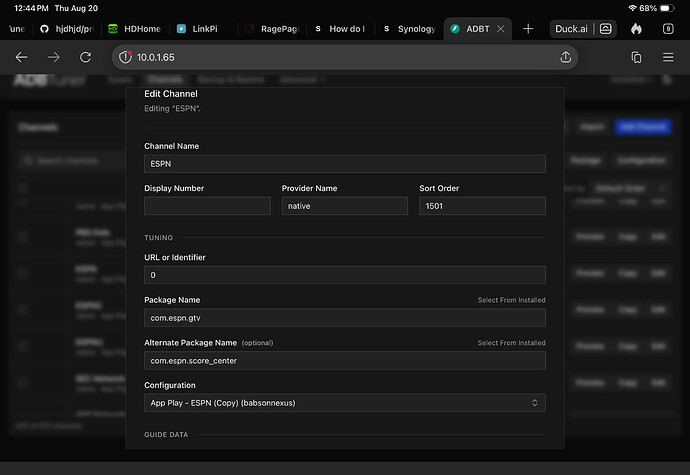The image size is (690, 475).
Task: Click the blurred blue Add Channel button
Action: coord(643,127)
